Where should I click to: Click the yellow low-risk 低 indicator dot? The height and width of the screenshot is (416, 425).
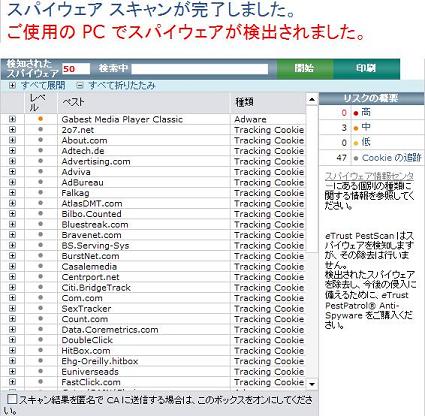pos(356,143)
